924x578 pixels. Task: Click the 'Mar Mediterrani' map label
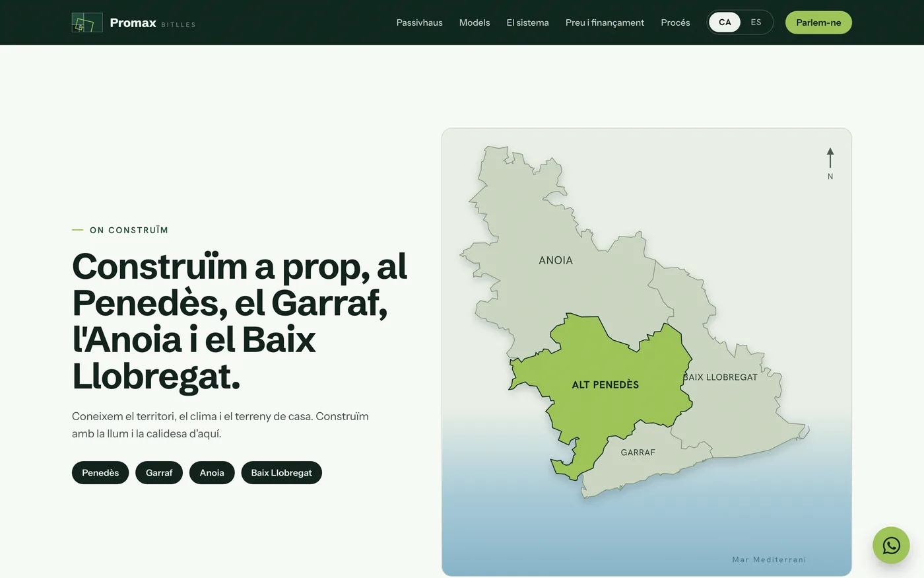(x=769, y=560)
